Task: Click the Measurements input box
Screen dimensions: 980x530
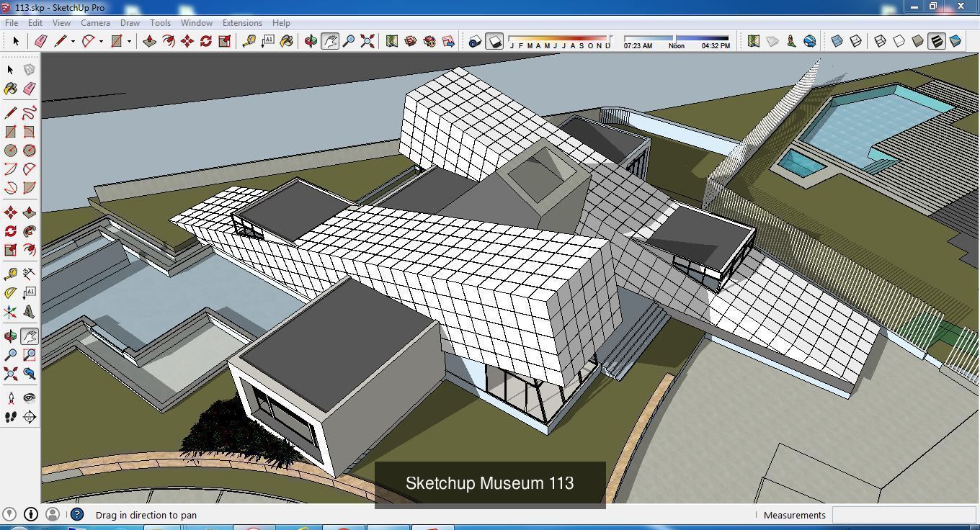Action: [904, 515]
